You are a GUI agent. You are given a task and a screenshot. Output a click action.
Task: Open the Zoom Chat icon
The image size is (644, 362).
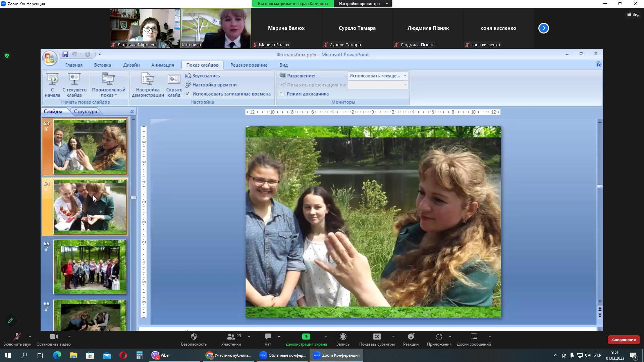[x=268, y=337]
